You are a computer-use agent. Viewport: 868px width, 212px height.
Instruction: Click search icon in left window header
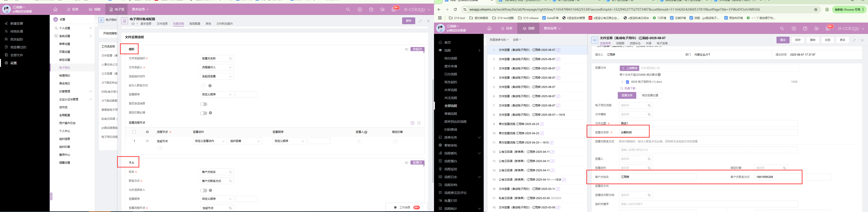[348, 9]
